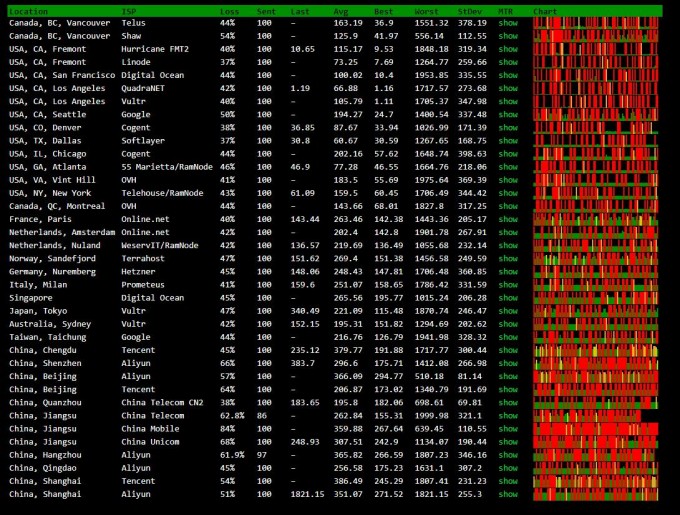Click show for Google Taichung row
Viewport: 680px width, 515px height.
coord(508,337)
